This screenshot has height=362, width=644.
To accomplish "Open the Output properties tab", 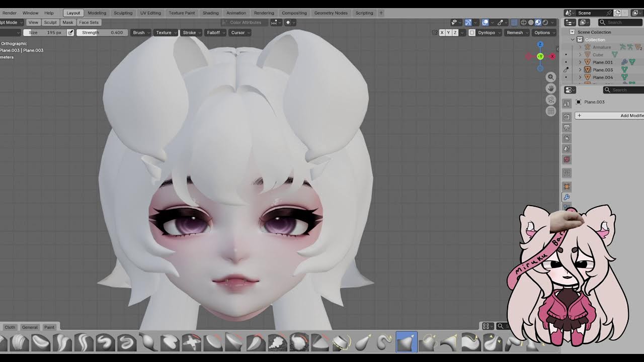I will [x=567, y=127].
